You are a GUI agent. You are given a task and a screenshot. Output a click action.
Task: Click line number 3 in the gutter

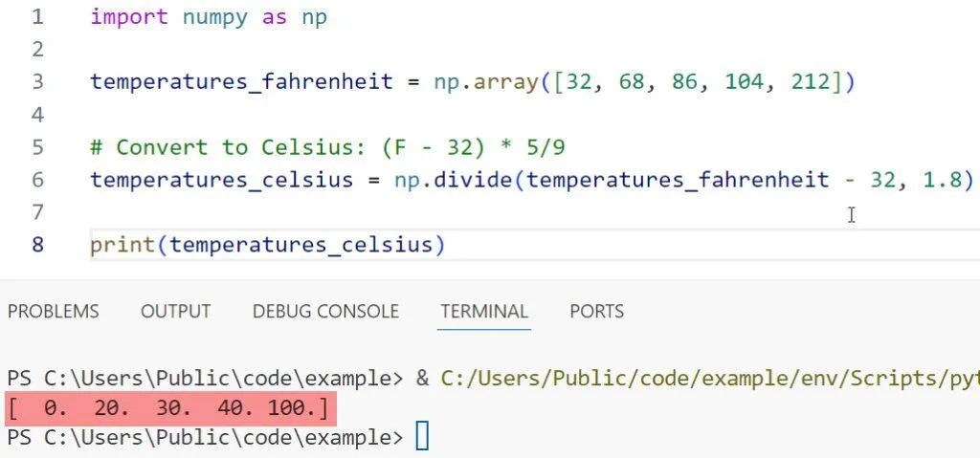coord(38,81)
